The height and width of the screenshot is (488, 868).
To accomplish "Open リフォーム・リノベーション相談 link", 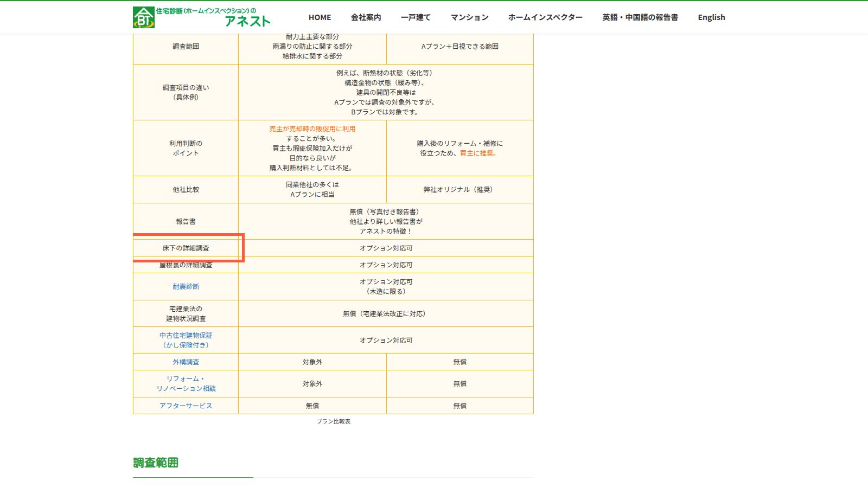I will click(186, 383).
